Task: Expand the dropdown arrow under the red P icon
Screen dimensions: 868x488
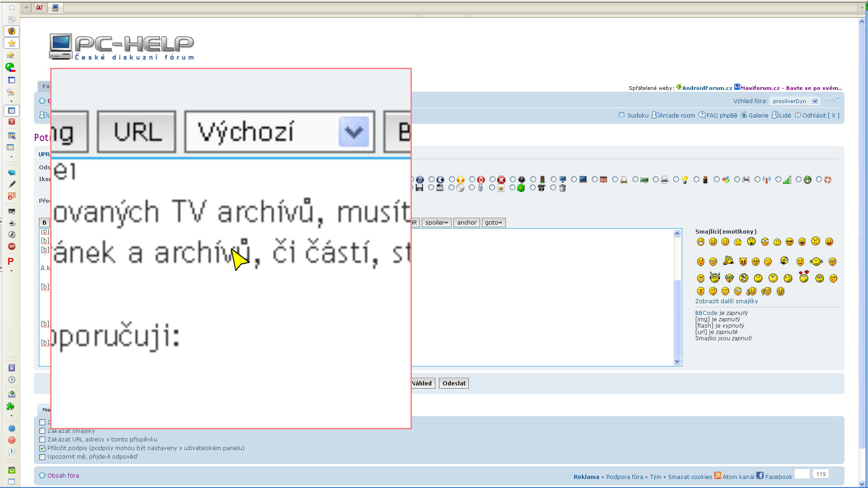Action: click(11, 271)
